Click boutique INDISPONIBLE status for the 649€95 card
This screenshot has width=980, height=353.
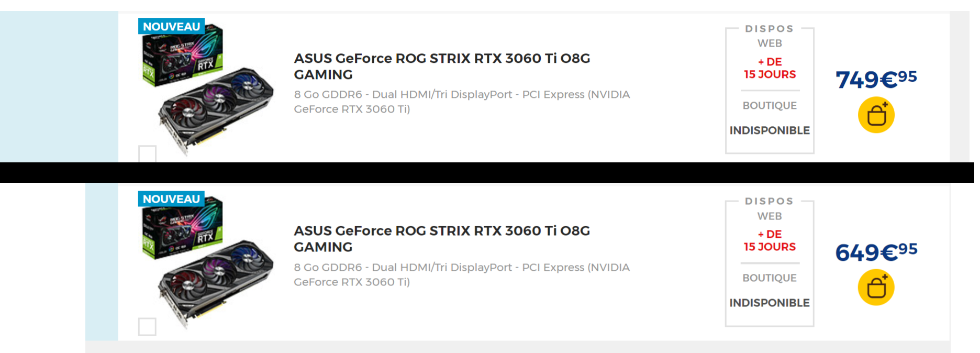[770, 303]
